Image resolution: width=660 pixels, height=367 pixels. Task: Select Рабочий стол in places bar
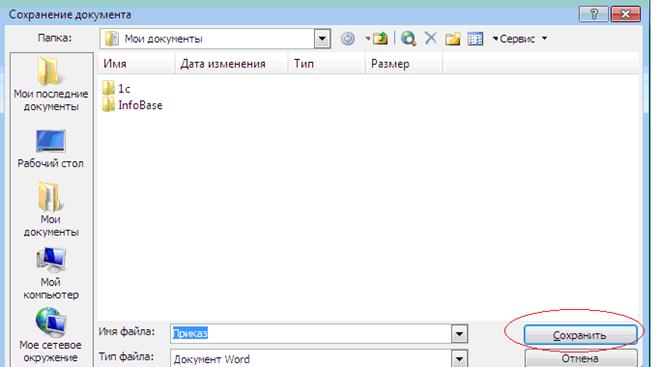coord(51,149)
